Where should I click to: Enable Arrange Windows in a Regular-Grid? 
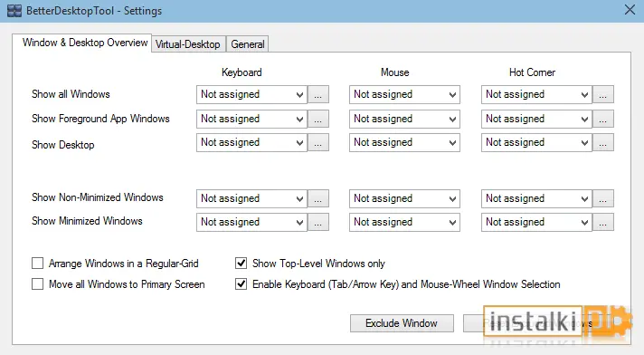[37, 264]
